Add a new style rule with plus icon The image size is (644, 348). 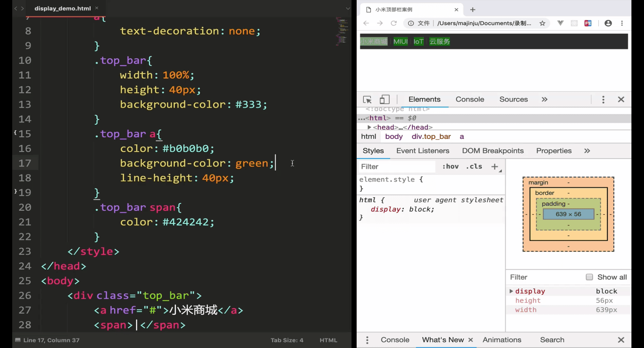494,166
